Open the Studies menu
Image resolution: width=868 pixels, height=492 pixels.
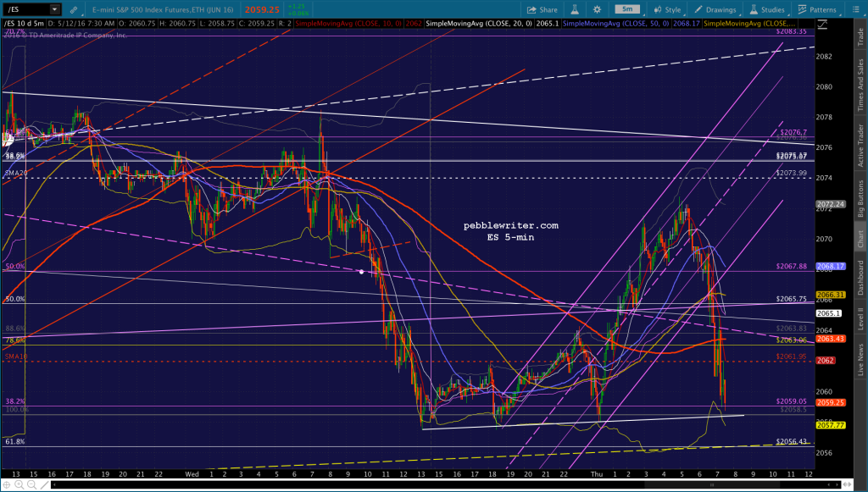767,9
